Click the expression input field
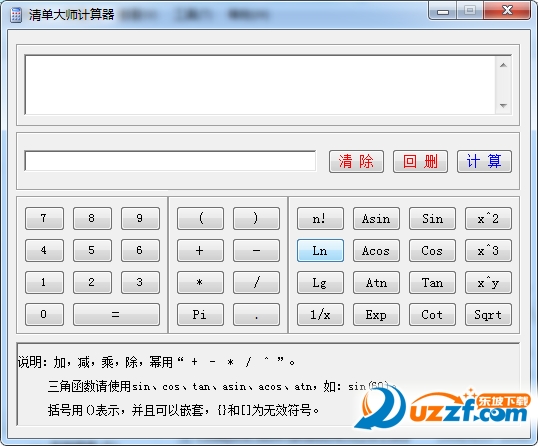Image resolution: width=538 pixels, height=446 pixels. 170,161
